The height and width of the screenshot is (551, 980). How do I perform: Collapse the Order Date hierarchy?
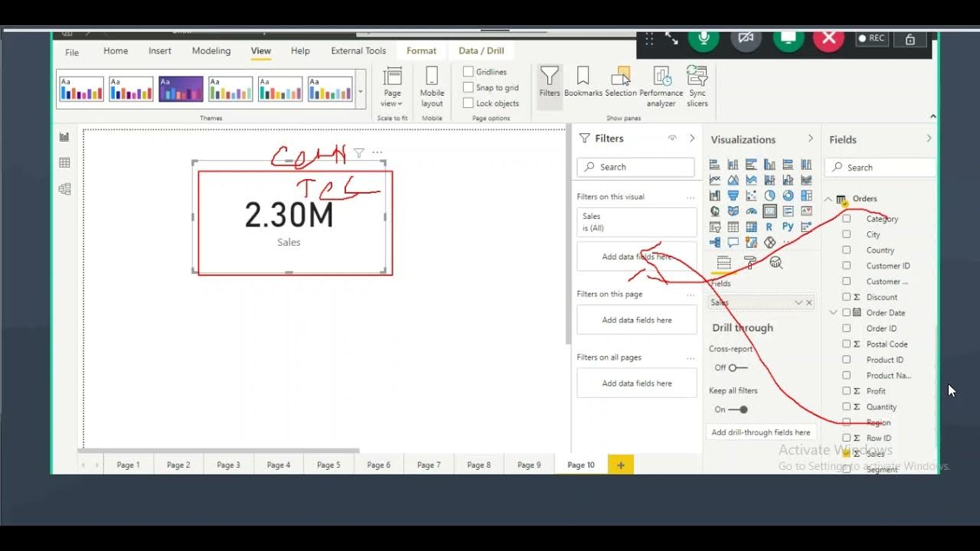pyautogui.click(x=833, y=312)
